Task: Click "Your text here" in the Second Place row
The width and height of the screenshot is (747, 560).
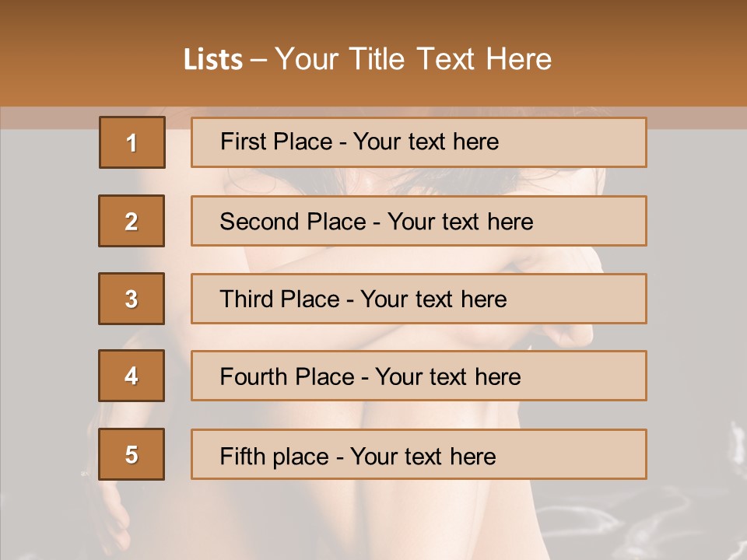Action: 460,222
